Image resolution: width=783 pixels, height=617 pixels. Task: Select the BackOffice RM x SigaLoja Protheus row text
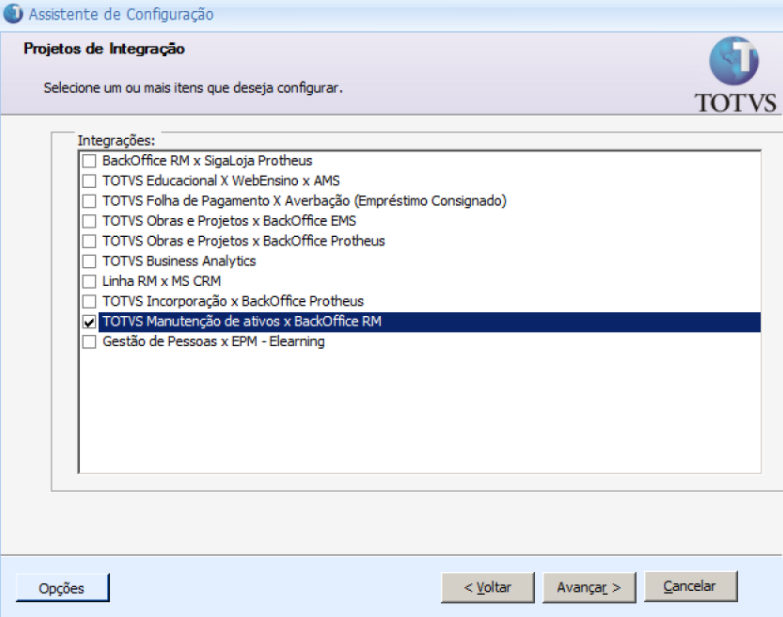click(x=207, y=161)
